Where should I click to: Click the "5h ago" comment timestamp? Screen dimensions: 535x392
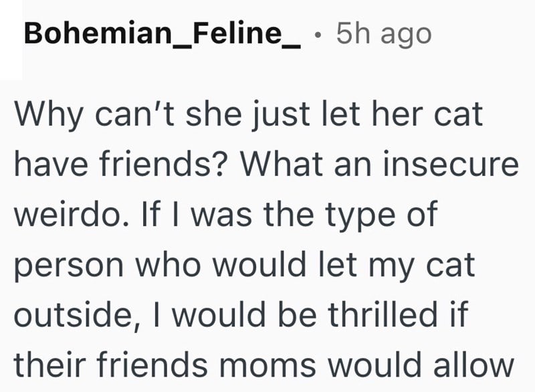384,33
